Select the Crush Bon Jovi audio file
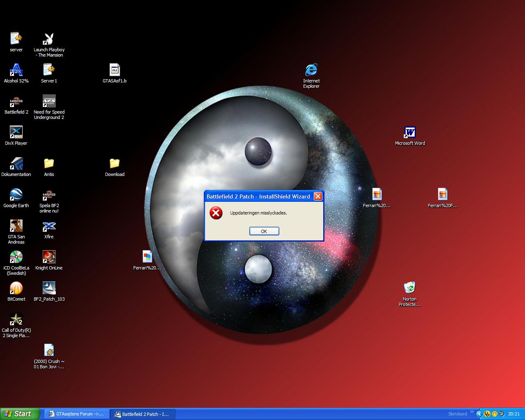Viewport: 525px width, 420px height. click(49, 356)
